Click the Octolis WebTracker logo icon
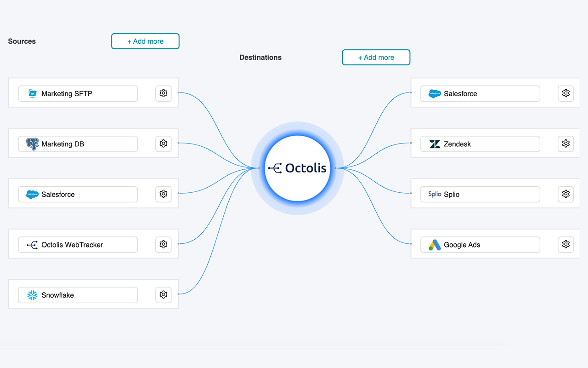 pos(32,245)
